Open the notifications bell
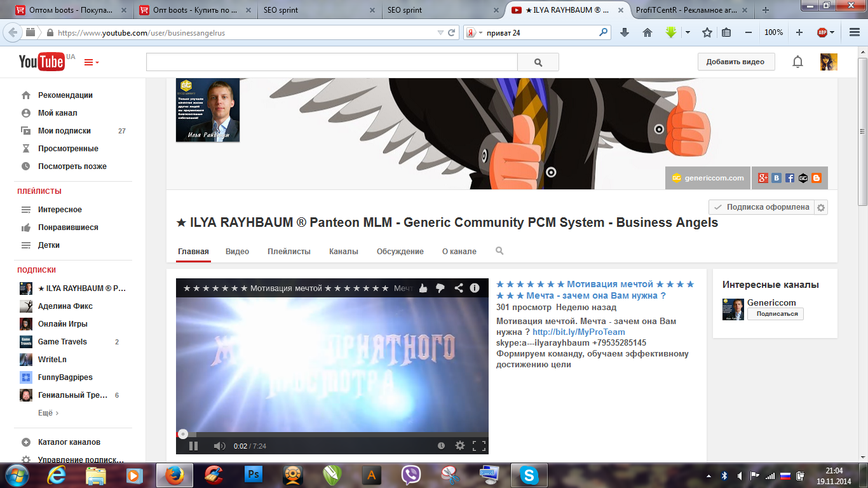This screenshot has width=868, height=488. [797, 62]
